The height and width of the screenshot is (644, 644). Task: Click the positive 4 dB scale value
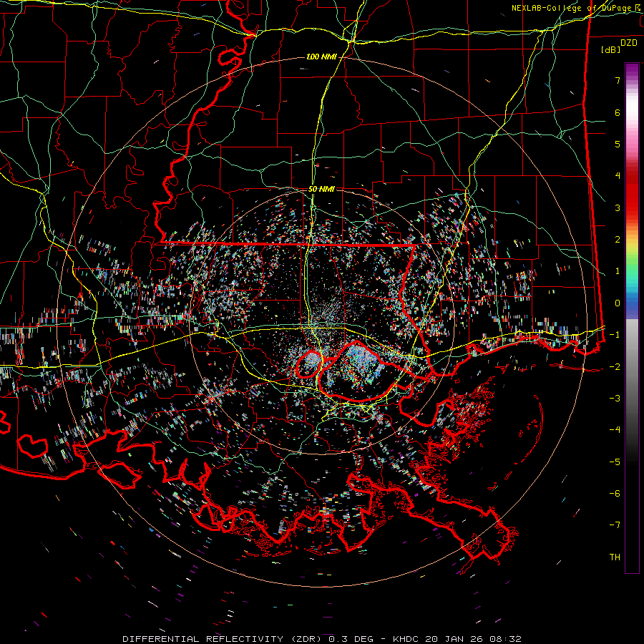tap(618, 176)
